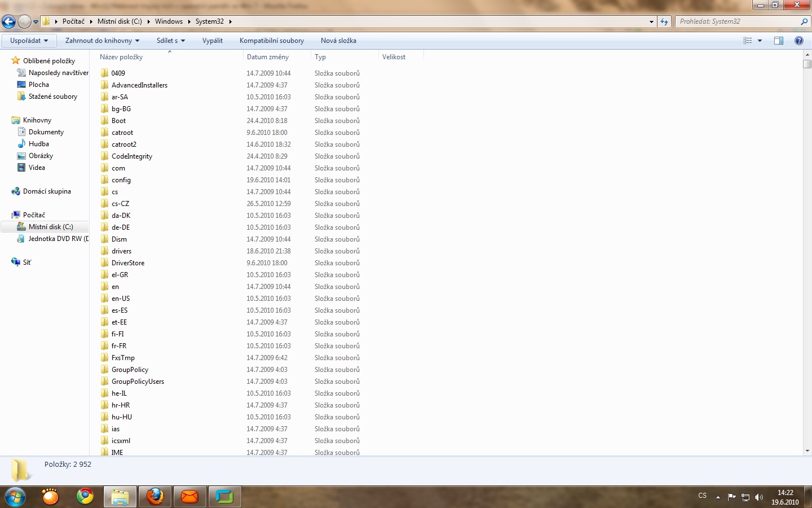Screen dimensions: 812x508
Task: Click the Windows breadcrumb in address bar
Action: coord(169,21)
